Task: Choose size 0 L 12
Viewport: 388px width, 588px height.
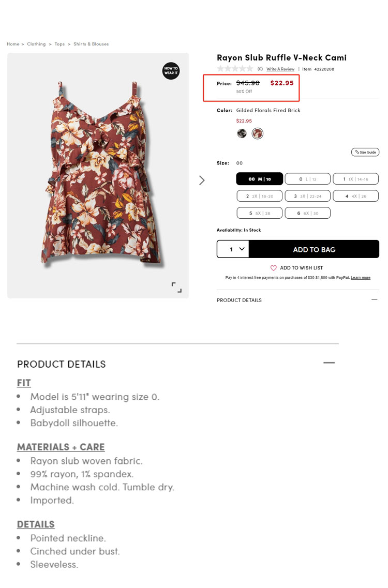Action: pos(307,179)
